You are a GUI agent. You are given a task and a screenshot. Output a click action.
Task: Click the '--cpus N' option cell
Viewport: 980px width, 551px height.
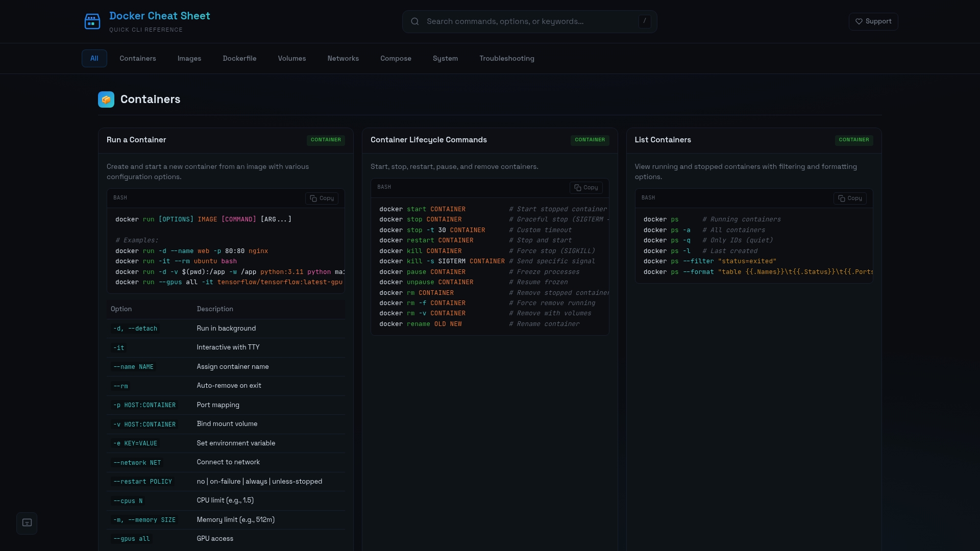128,501
